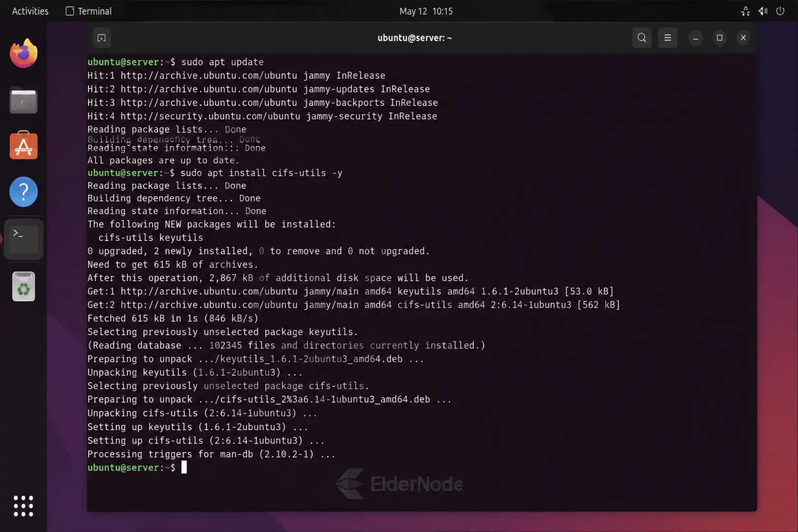Click the Hit:2 jammy-updates InRelease line

pos(258,89)
